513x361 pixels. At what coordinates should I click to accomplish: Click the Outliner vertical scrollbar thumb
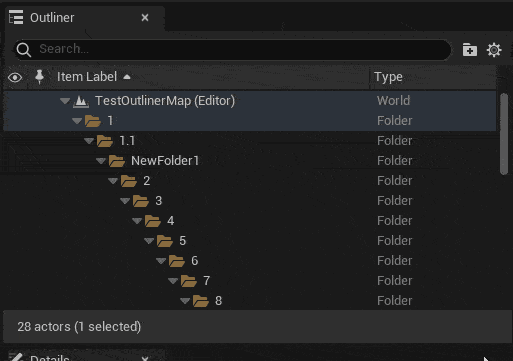coord(504,134)
